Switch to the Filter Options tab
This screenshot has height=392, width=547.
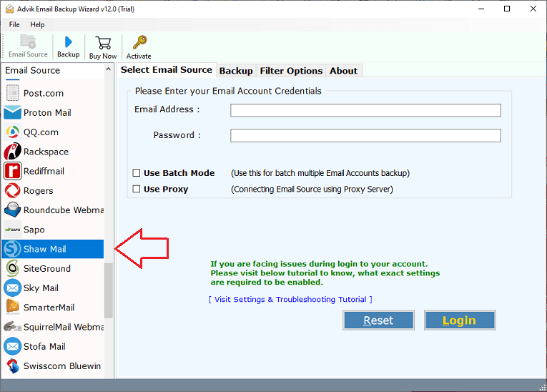tap(291, 71)
